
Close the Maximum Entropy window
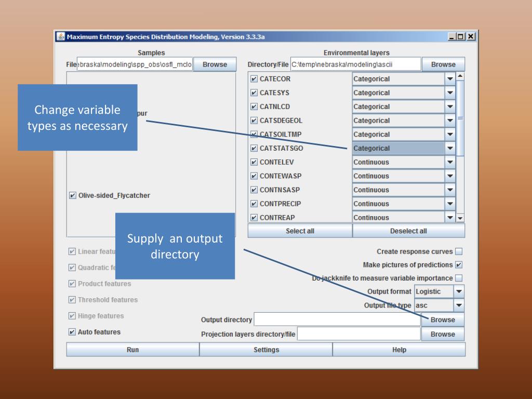[x=471, y=36]
